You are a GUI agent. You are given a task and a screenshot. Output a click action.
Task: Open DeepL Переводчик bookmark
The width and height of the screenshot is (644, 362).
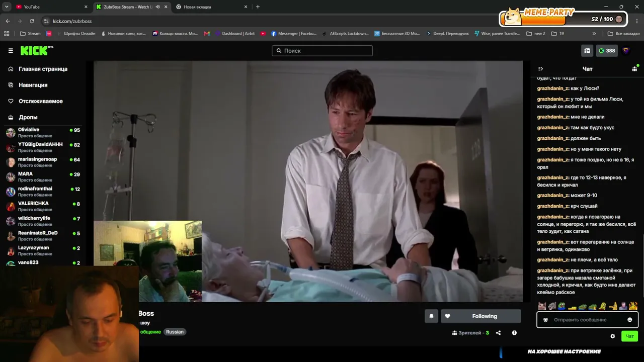tap(447, 34)
